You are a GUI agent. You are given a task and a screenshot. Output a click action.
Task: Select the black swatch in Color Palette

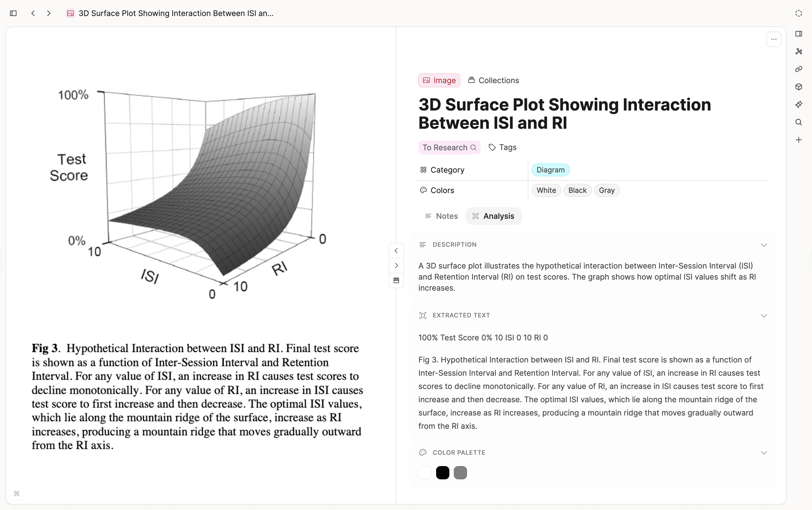pos(443,472)
